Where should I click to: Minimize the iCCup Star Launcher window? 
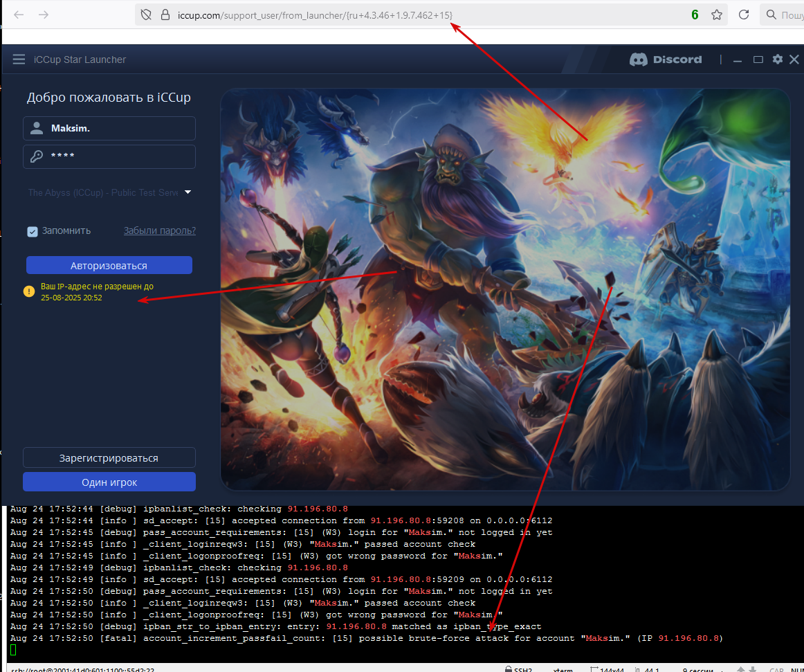point(738,60)
